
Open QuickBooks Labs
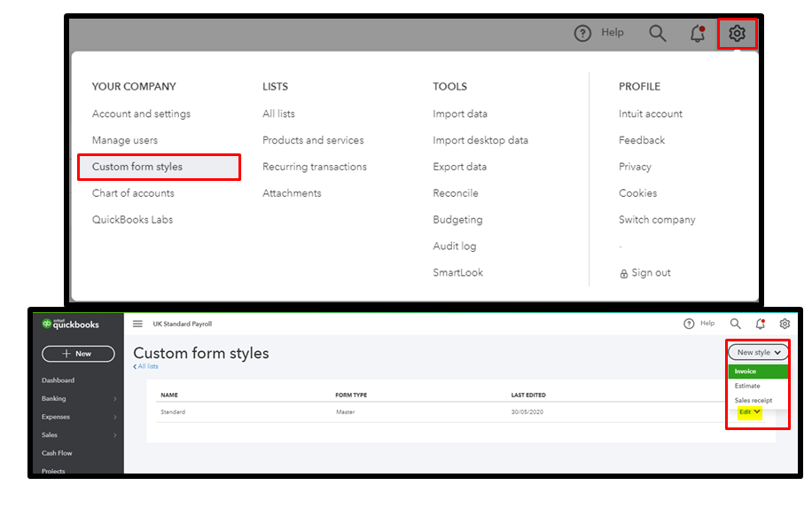point(132,220)
